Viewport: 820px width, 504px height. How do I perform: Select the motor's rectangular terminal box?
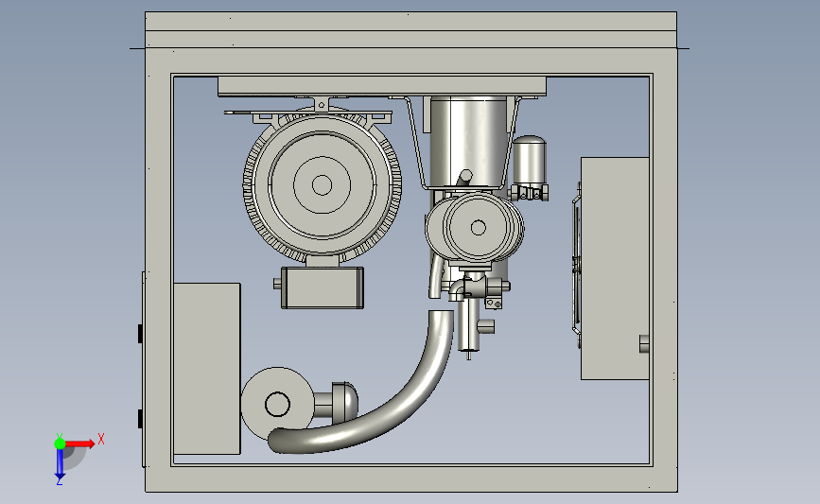323,287
